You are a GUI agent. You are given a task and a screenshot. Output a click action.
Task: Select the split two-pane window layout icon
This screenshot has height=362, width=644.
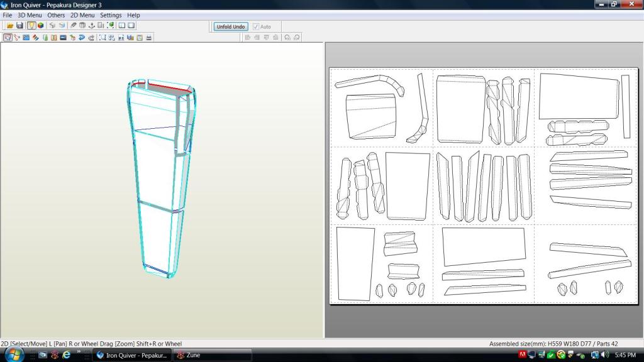tap(122, 25)
